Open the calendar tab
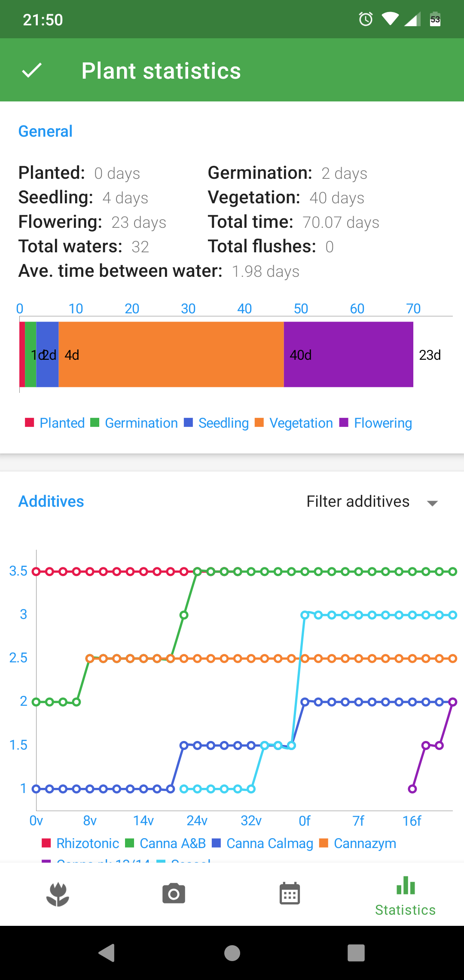 pyautogui.click(x=290, y=894)
